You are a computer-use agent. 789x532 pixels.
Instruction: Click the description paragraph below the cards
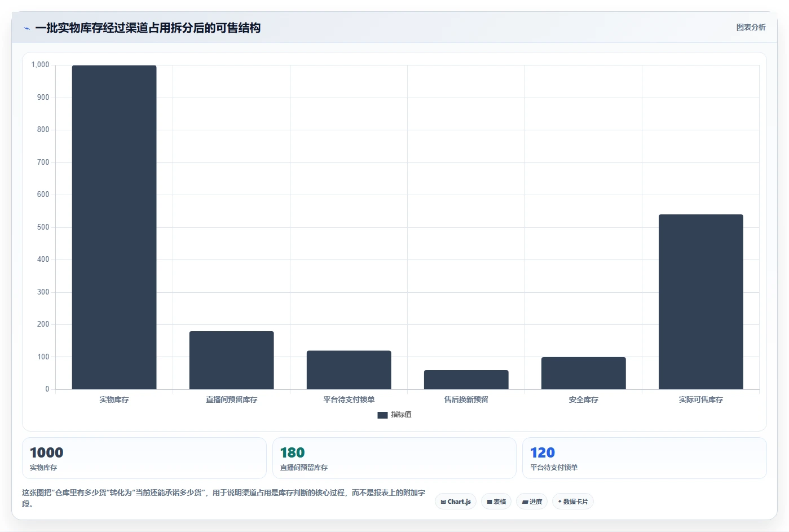click(224, 498)
